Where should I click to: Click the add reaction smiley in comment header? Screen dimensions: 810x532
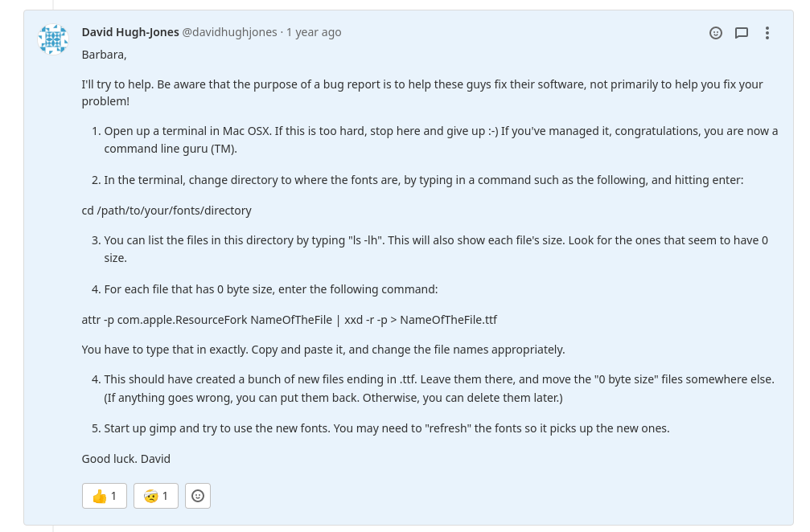click(716, 33)
